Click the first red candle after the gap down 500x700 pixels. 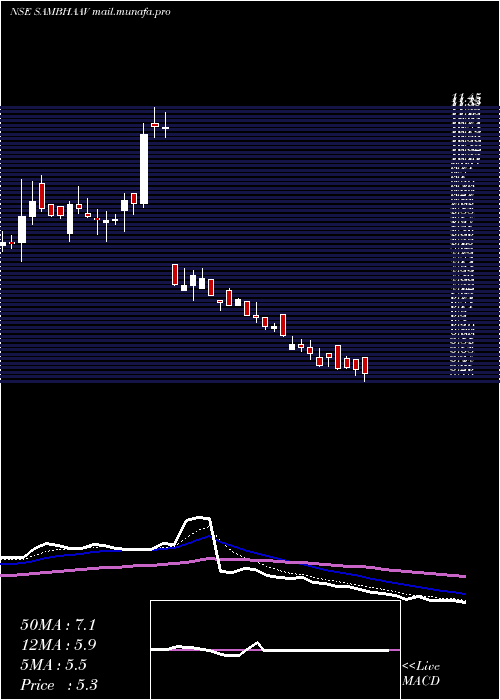click(x=175, y=275)
